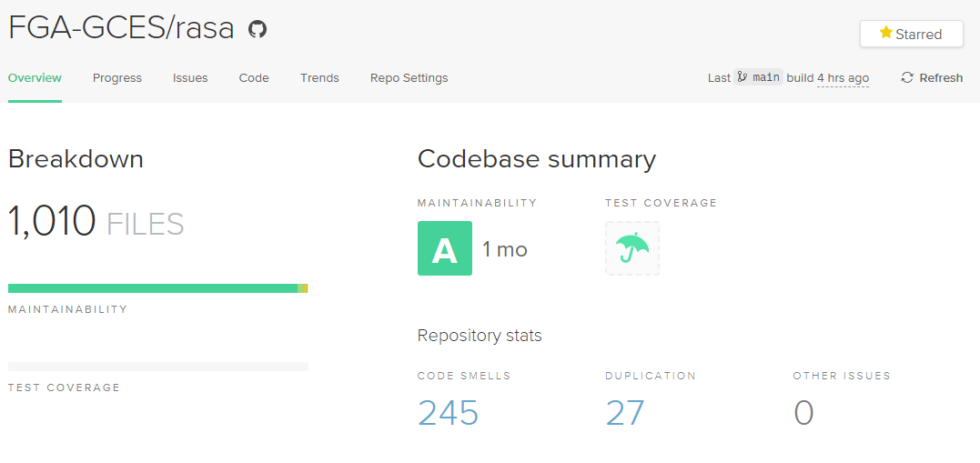The width and height of the screenshot is (980, 463).
Task: Select the Overview tab
Action: tap(35, 78)
